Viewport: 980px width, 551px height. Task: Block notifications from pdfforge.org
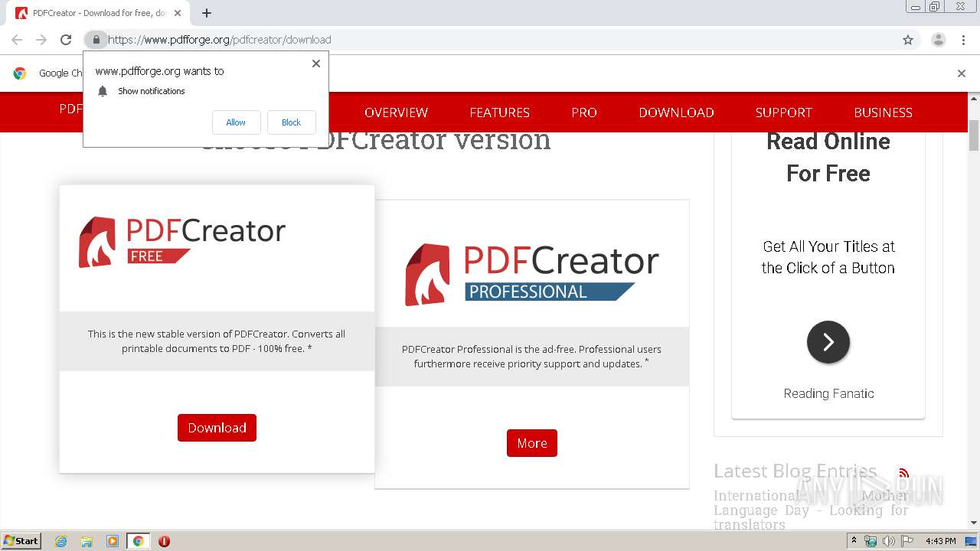[x=291, y=122]
